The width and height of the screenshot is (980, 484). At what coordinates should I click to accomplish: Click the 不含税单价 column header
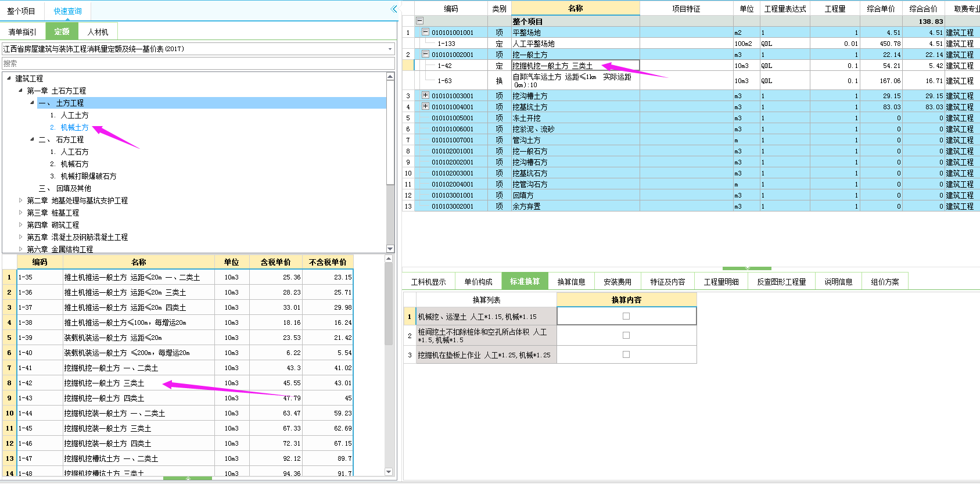coord(328,262)
